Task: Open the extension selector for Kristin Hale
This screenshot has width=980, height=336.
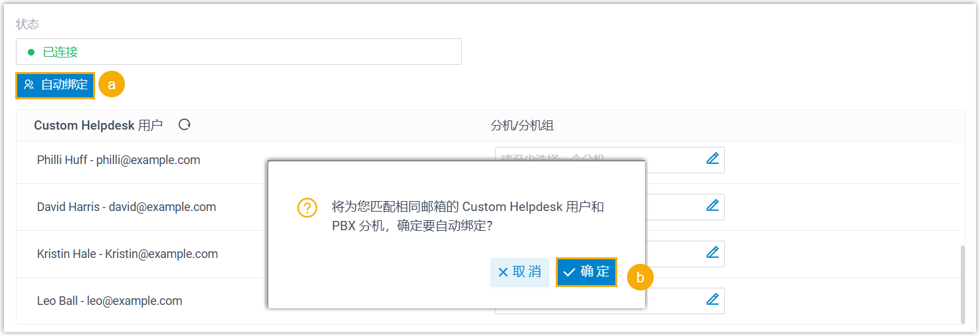Action: [x=674, y=253]
